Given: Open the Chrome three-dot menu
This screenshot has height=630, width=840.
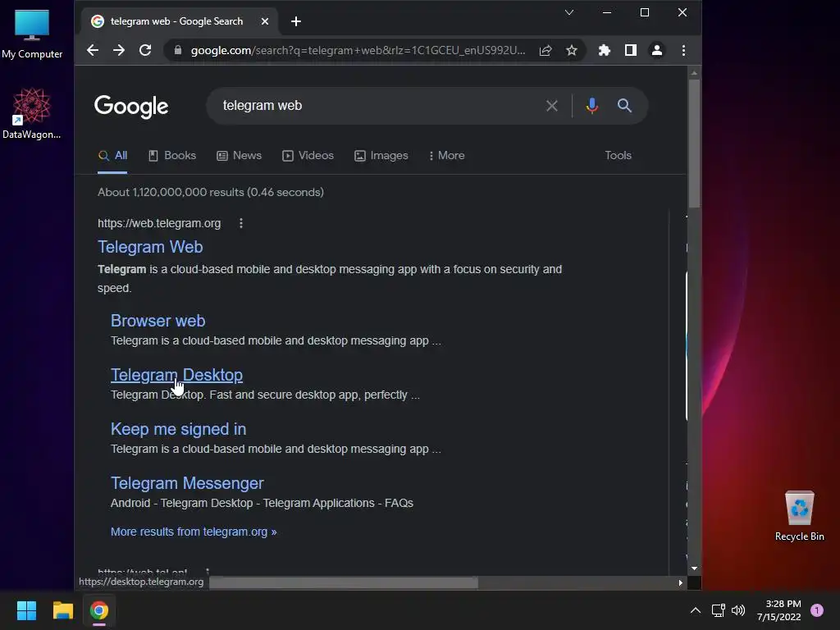Looking at the screenshot, I should click(683, 50).
